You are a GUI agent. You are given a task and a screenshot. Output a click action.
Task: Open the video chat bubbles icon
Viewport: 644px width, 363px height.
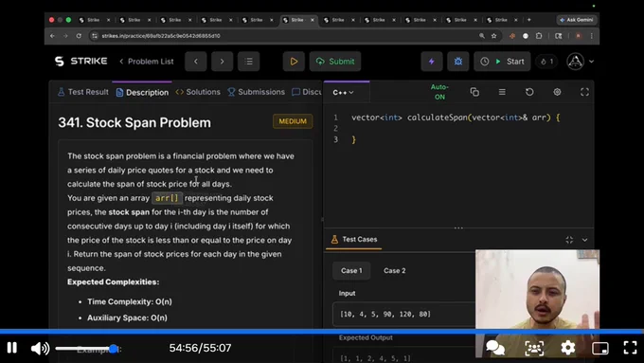click(495, 348)
